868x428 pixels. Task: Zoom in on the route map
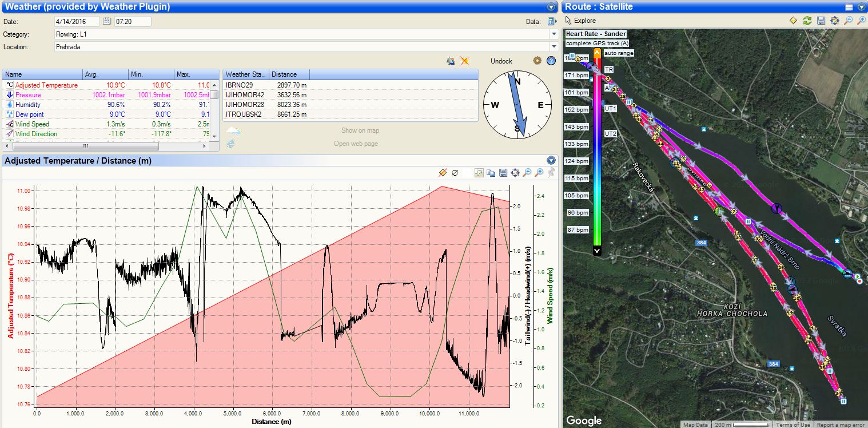pos(861,21)
